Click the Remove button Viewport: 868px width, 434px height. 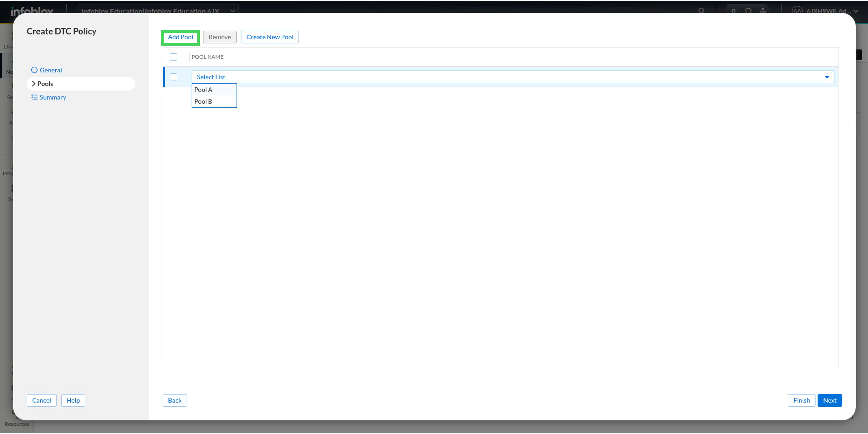point(219,37)
